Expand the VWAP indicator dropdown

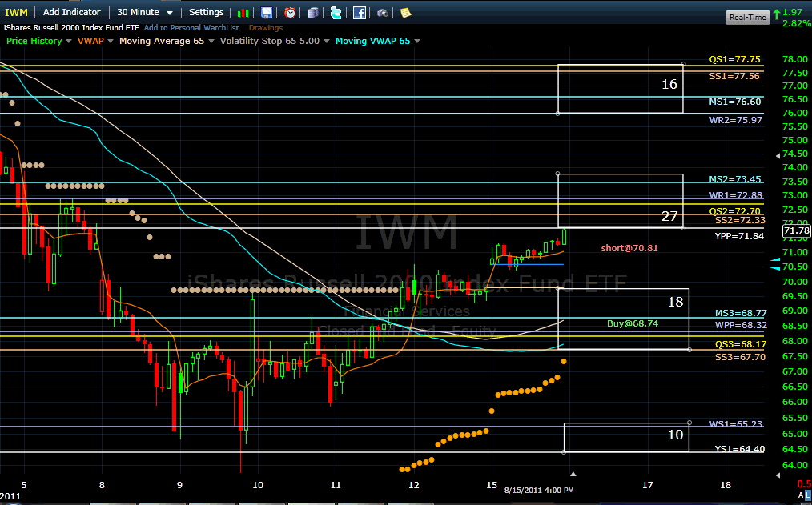[x=111, y=41]
